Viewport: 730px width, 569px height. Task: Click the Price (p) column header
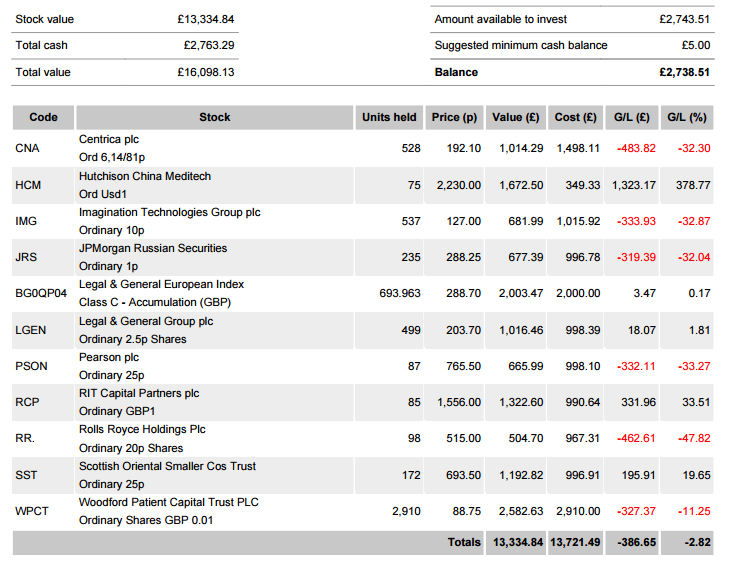[454, 117]
